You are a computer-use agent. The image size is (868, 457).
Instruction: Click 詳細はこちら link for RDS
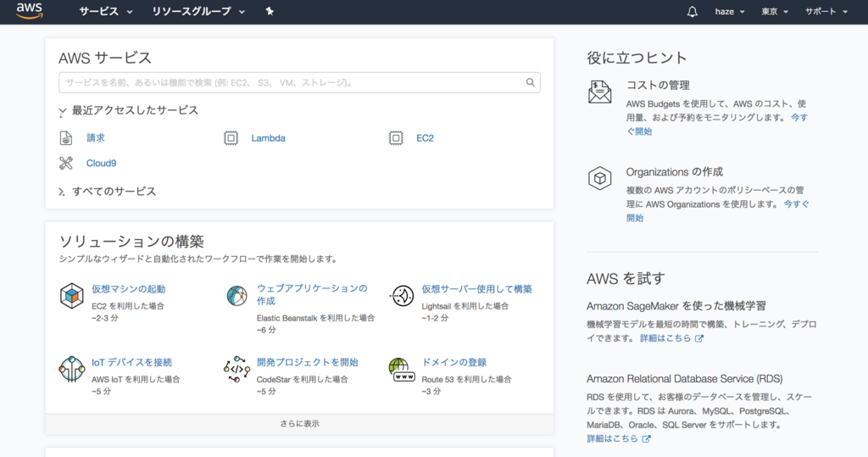(x=612, y=438)
